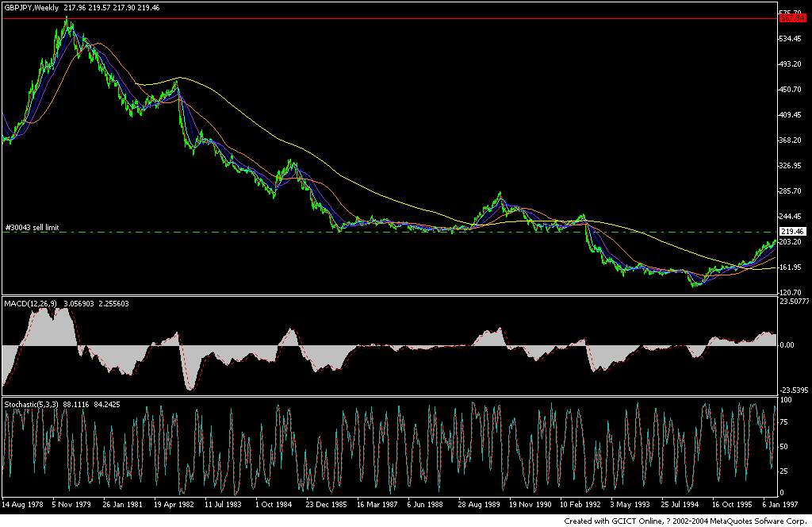The image size is (812, 527).
Task: Click the 75 level on Stochastic scale
Action: coord(784,422)
